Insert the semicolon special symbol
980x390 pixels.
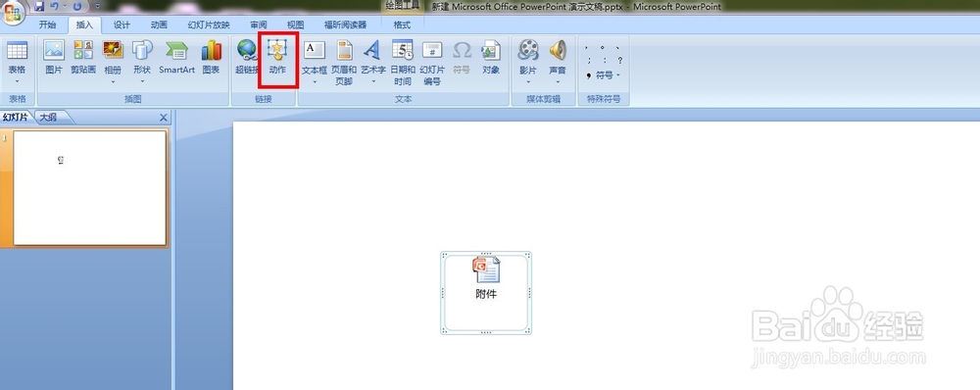[x=589, y=61]
